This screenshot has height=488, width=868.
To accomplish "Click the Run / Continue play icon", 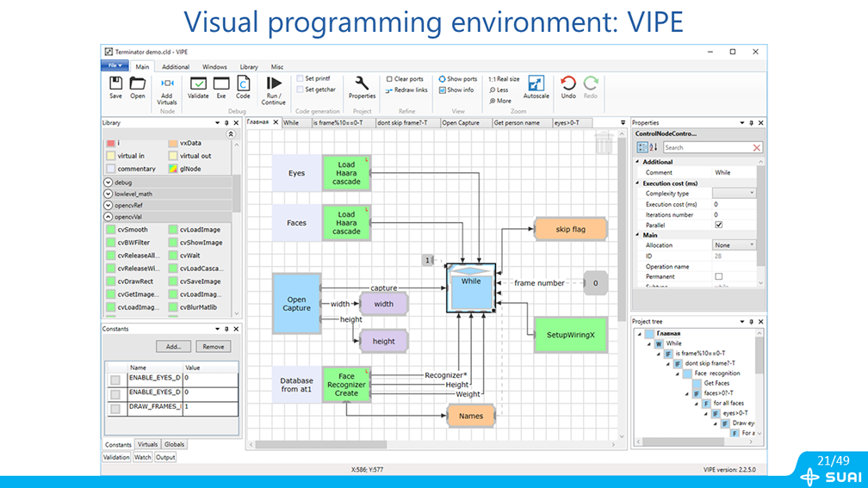I will 273,83.
